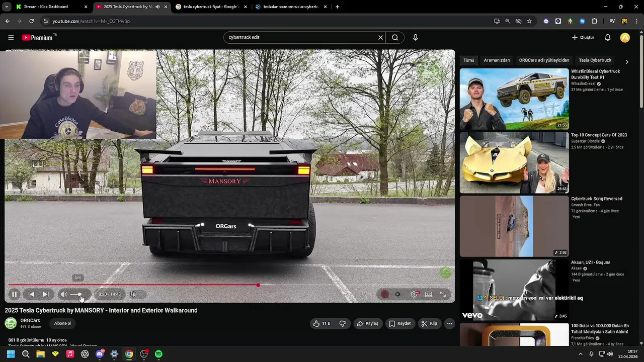This screenshot has height=362, width=644.
Task: Open a new browser tab
Action: click(x=337, y=7)
